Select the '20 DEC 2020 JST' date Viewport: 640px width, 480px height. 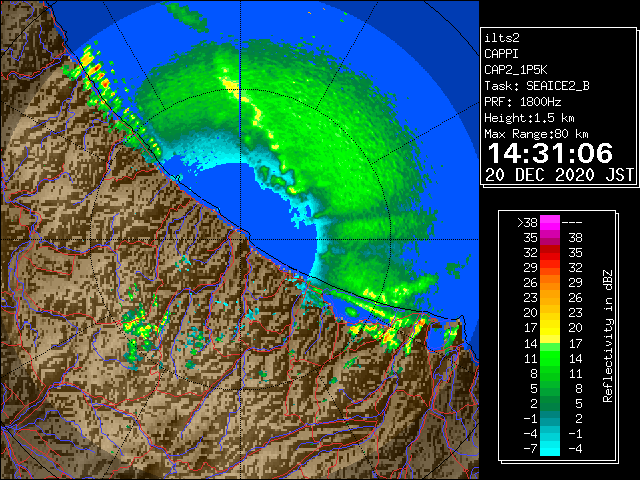pos(560,175)
